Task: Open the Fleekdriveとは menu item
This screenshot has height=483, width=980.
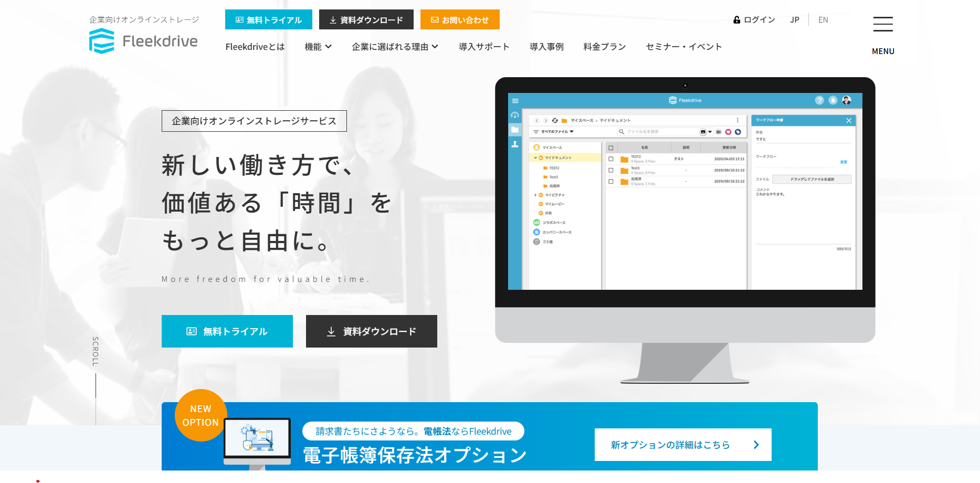Action: click(255, 47)
